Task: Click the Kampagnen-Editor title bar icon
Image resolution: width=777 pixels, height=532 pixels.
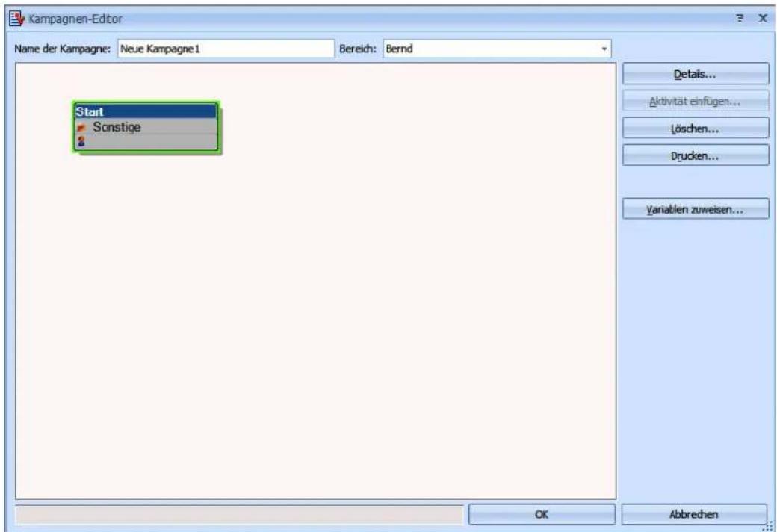Action: tap(16, 19)
